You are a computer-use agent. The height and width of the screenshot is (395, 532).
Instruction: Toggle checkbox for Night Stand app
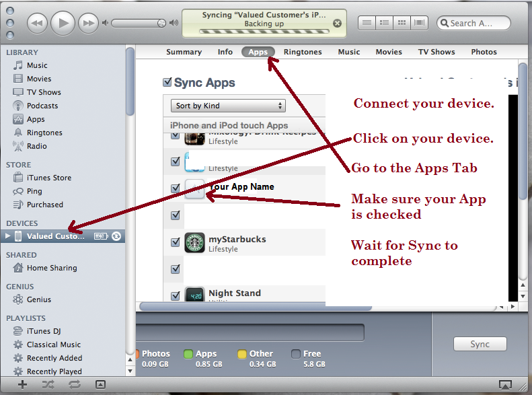point(176,295)
